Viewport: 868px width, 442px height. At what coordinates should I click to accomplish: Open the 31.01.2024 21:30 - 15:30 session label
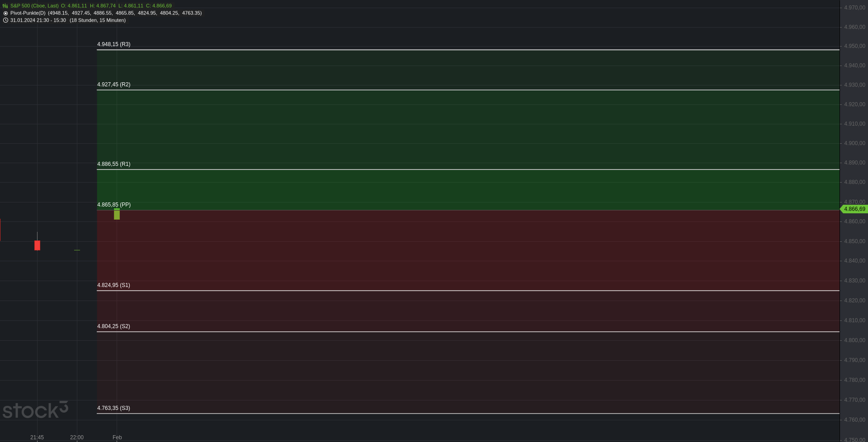tap(38, 20)
